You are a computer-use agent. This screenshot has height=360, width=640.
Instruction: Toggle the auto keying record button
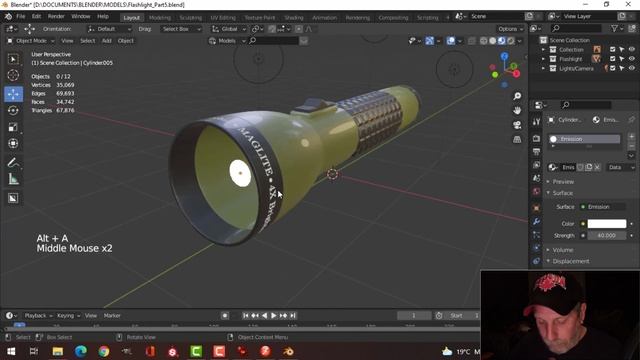[x=224, y=316]
